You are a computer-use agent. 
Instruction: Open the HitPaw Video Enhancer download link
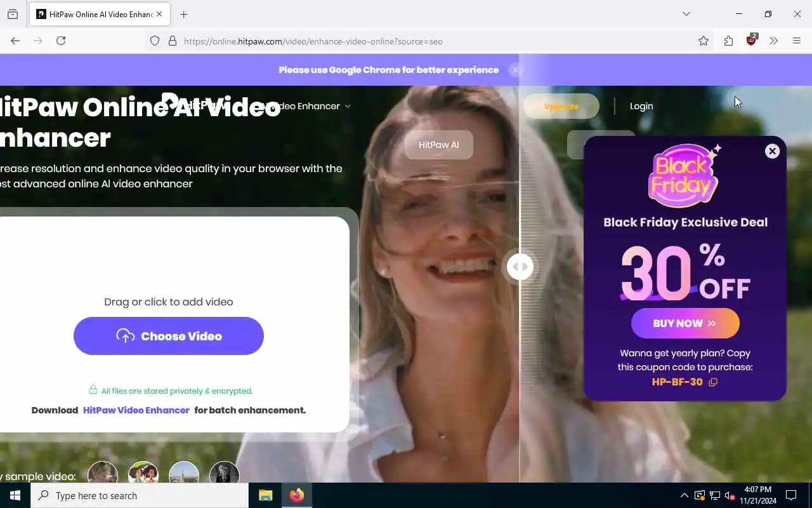(x=136, y=410)
